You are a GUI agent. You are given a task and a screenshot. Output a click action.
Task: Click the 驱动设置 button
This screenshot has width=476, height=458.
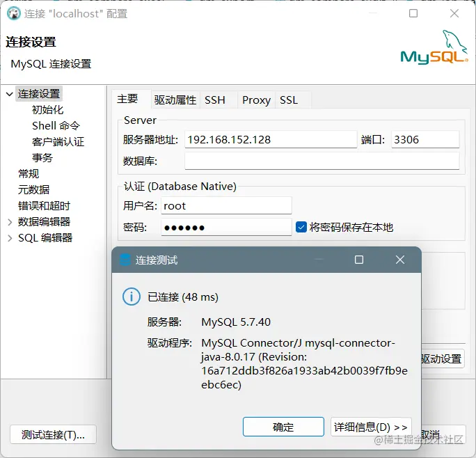(443, 359)
